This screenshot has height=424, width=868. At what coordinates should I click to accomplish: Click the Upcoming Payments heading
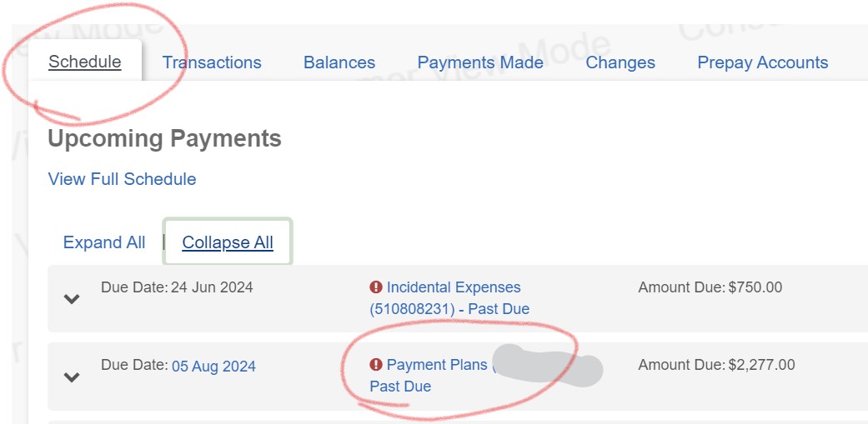coord(164,138)
